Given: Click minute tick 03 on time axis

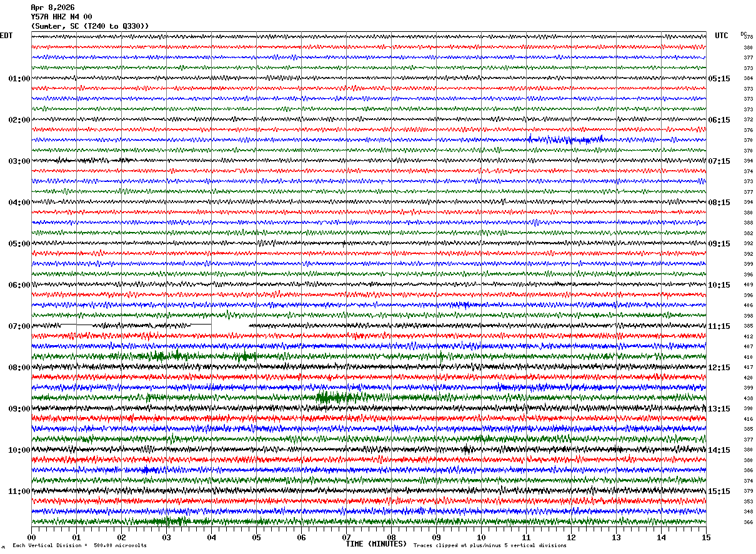Looking at the screenshot, I should click(x=166, y=537).
